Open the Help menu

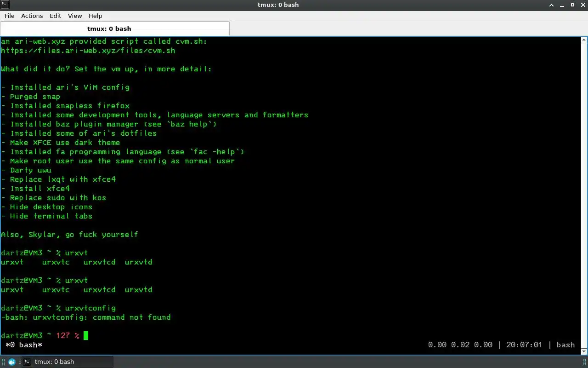[95, 16]
